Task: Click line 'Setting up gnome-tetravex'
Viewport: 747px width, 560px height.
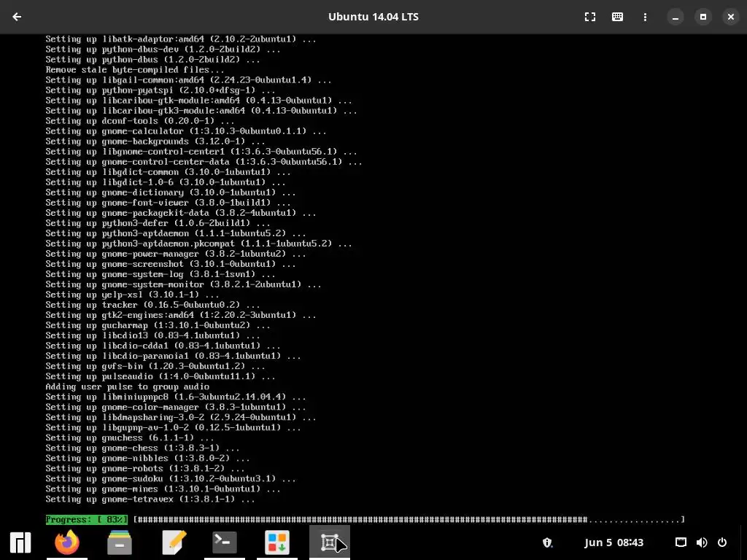Action: tap(150, 499)
